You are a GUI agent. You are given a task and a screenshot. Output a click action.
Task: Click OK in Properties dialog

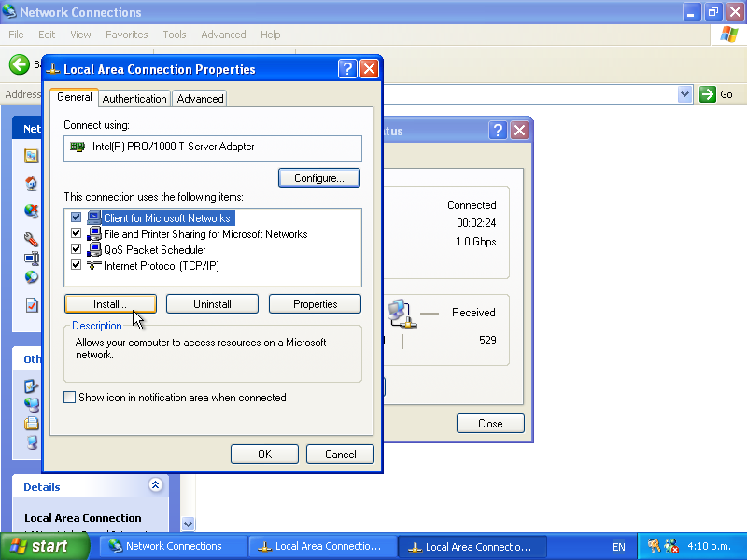pos(264,454)
